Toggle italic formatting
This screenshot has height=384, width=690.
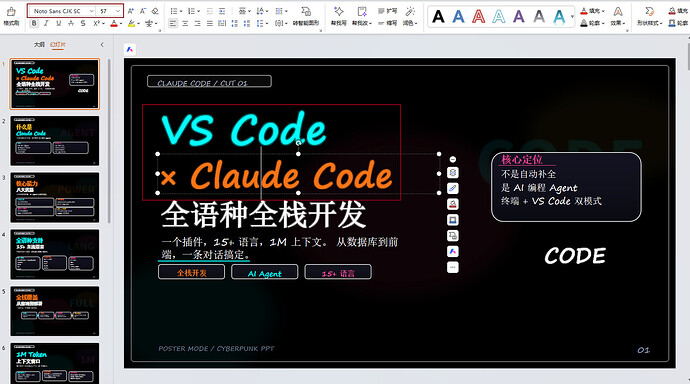46,23
